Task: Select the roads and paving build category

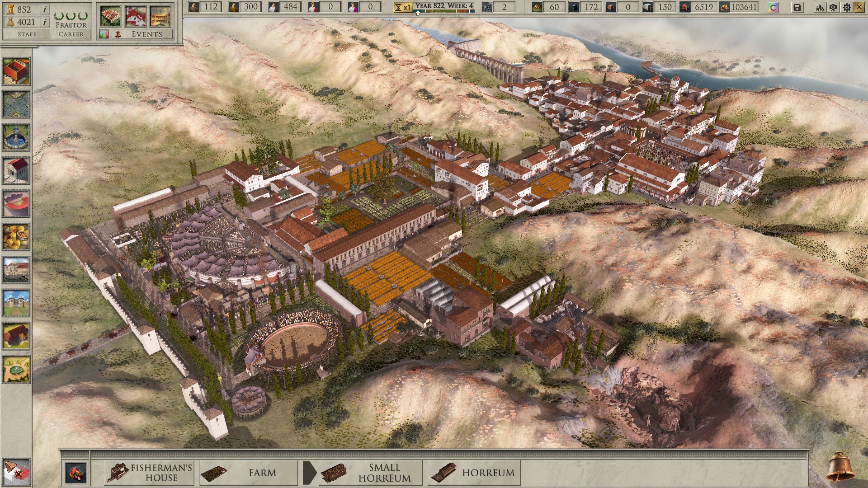Action: tap(16, 104)
